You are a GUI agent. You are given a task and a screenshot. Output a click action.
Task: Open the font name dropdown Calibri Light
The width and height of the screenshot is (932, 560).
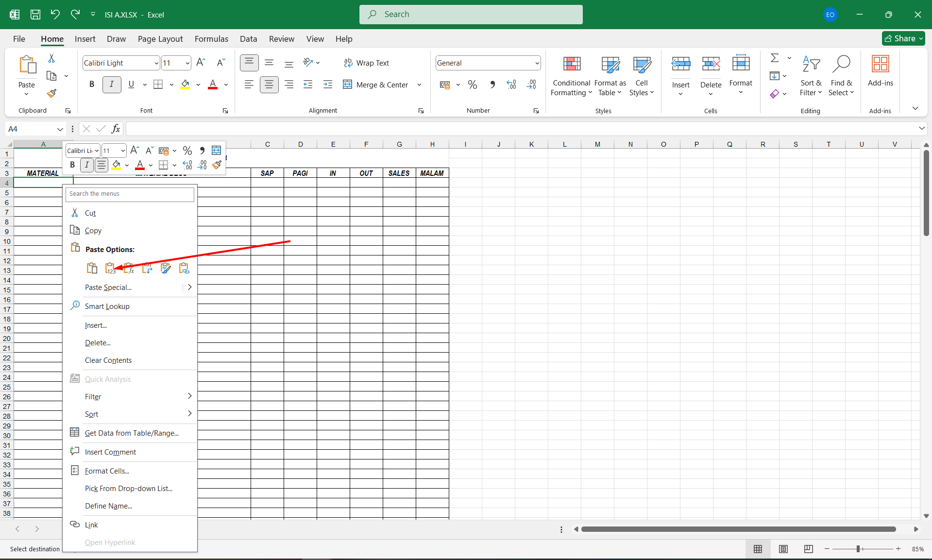(x=156, y=63)
